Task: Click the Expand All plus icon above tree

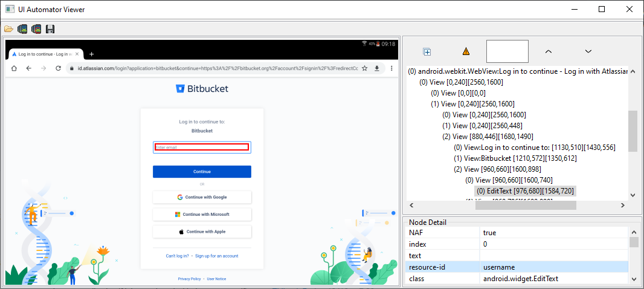Action: coord(427,51)
